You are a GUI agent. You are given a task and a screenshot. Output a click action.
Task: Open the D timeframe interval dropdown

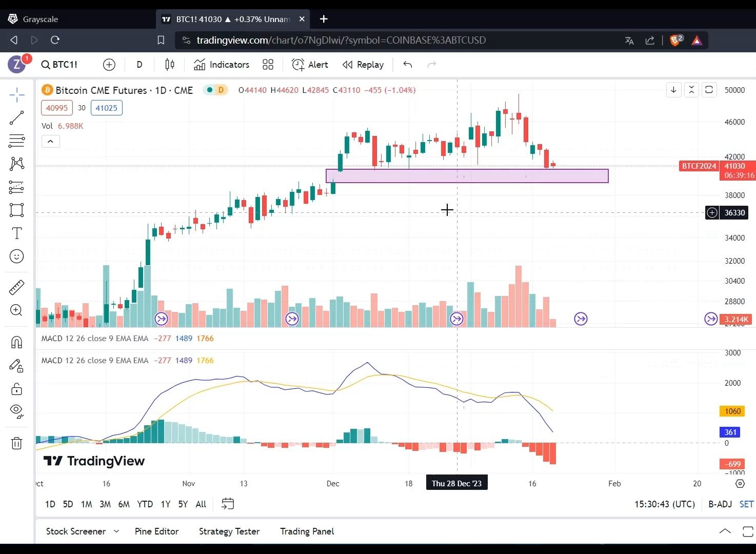[140, 65]
